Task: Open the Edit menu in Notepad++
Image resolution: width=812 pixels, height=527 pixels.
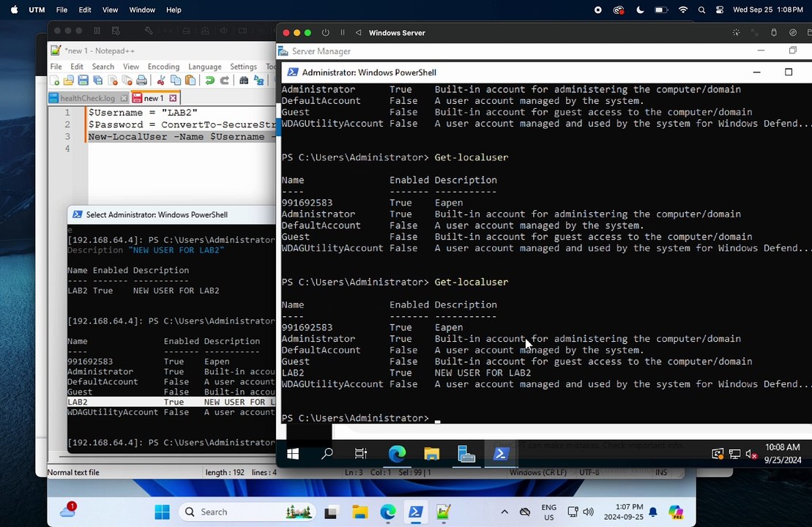Action: pos(77,67)
